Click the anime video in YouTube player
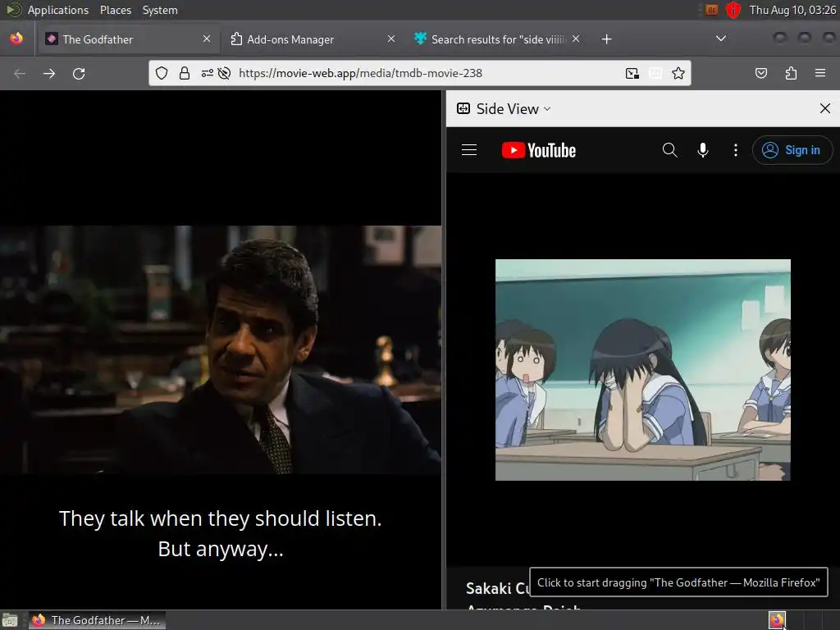Viewport: 840px width, 630px height. coord(643,370)
